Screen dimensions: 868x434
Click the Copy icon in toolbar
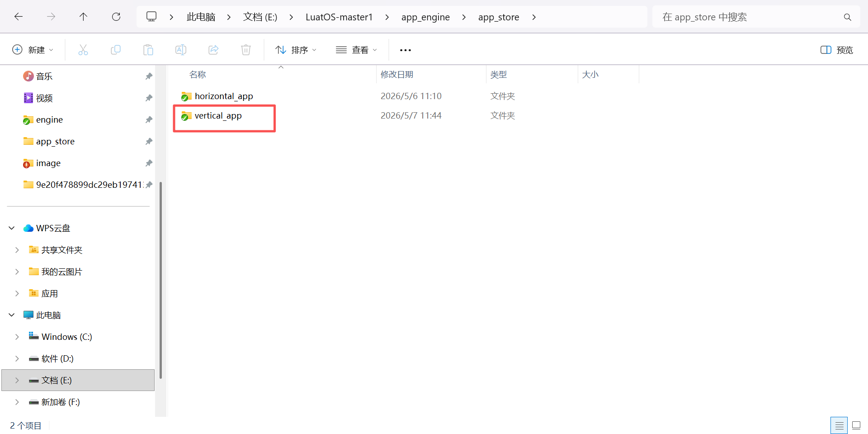pos(116,50)
